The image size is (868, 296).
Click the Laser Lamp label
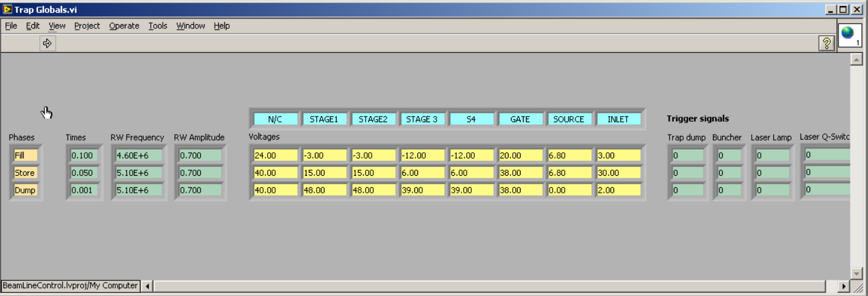tap(771, 138)
